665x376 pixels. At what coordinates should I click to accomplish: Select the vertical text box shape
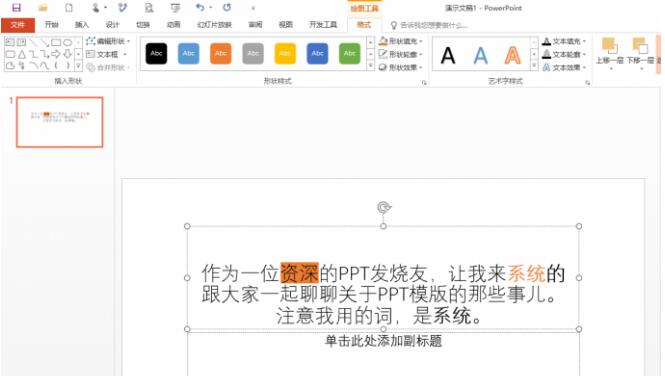click(21, 42)
